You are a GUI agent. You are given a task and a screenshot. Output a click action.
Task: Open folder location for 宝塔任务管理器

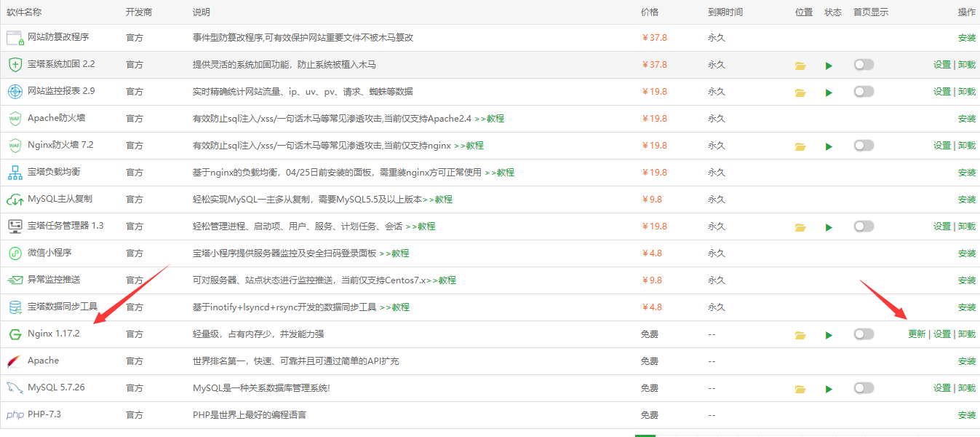pos(800,227)
